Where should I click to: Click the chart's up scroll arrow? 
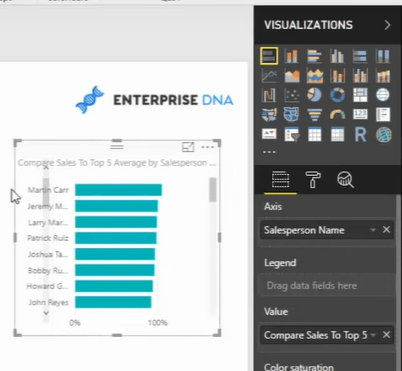tap(46, 168)
